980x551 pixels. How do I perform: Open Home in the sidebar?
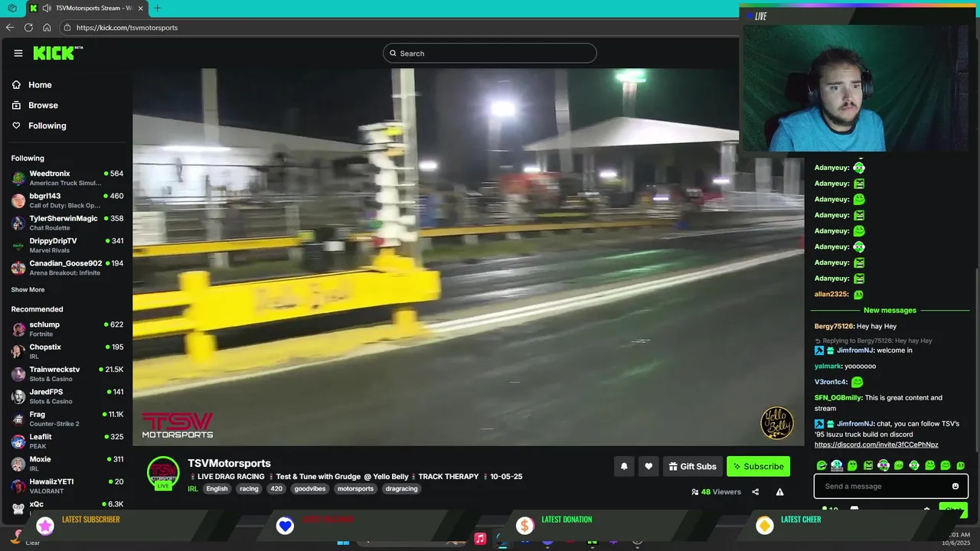(40, 85)
